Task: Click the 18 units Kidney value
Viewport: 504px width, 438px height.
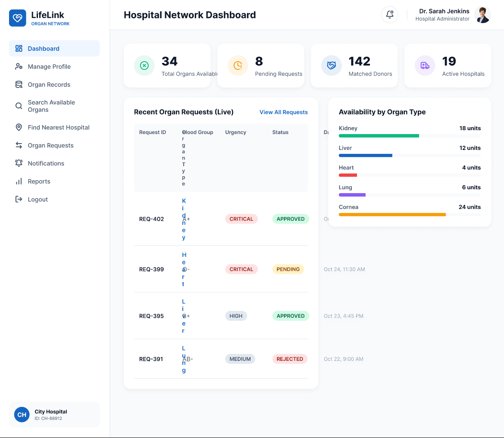Action: (x=470, y=128)
